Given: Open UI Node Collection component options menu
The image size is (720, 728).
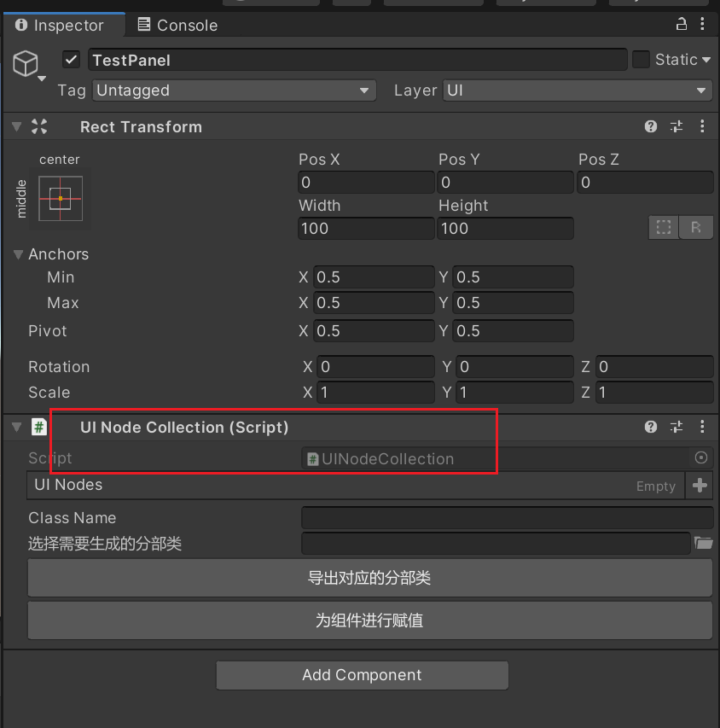Looking at the screenshot, I should click(702, 427).
